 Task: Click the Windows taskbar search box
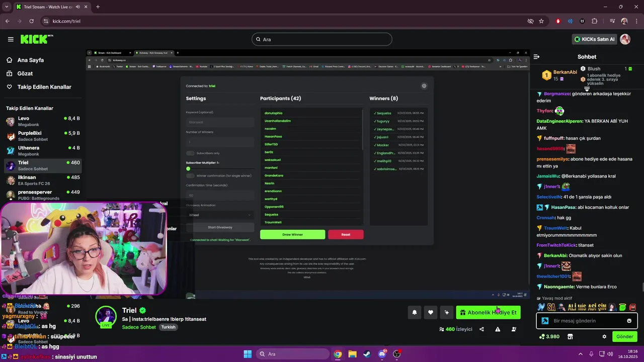293,354
